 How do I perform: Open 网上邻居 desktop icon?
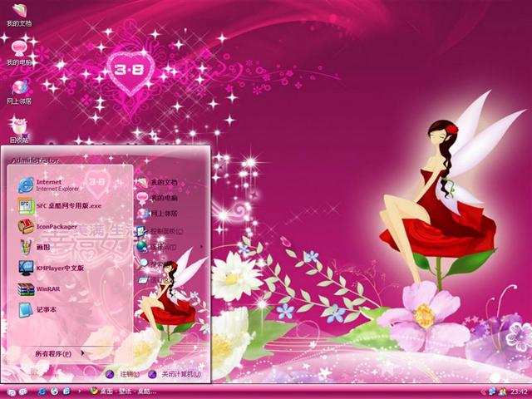coord(19,92)
